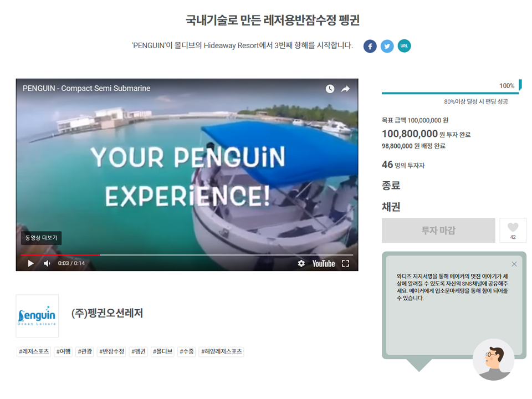532x399 pixels.
Task: Click the disabled 투자 마감 button
Action: pos(438,231)
